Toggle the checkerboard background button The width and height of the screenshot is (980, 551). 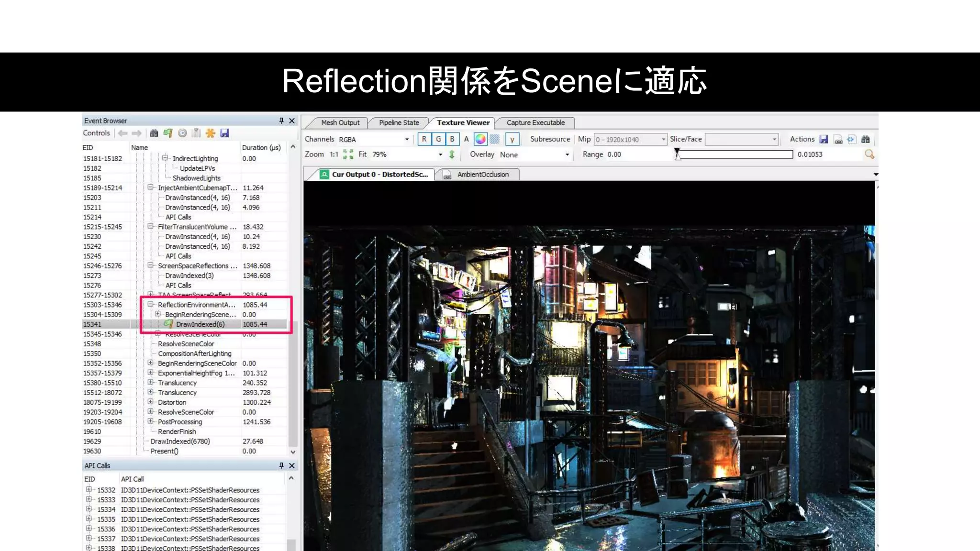click(x=495, y=139)
